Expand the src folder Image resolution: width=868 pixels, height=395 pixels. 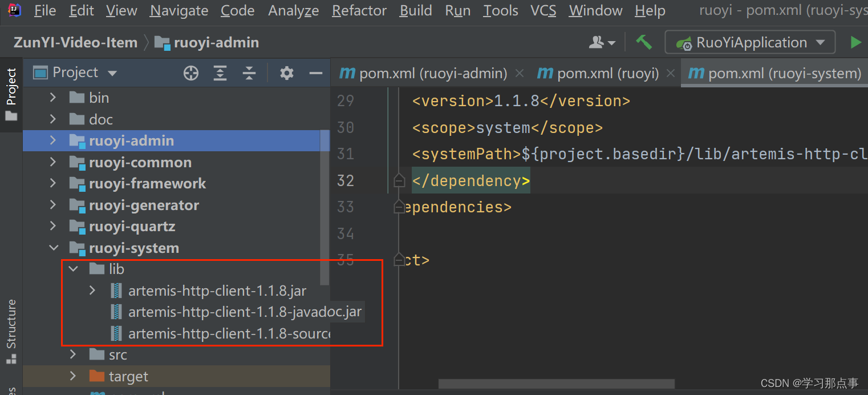(73, 354)
